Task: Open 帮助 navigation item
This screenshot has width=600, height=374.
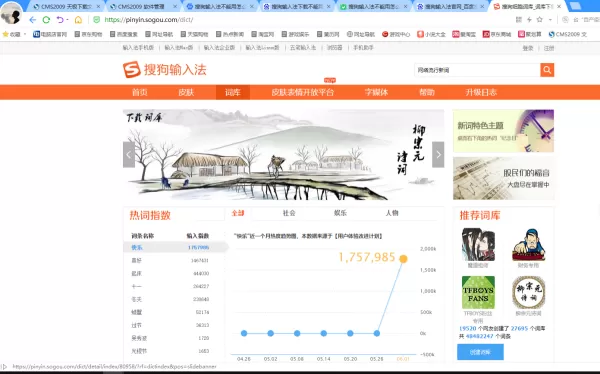Action: pyautogui.click(x=427, y=92)
